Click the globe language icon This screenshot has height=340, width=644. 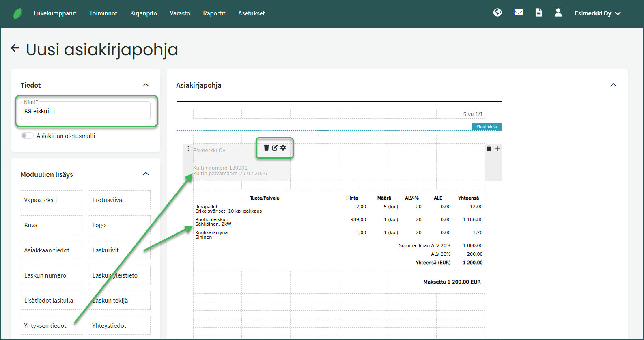(498, 13)
